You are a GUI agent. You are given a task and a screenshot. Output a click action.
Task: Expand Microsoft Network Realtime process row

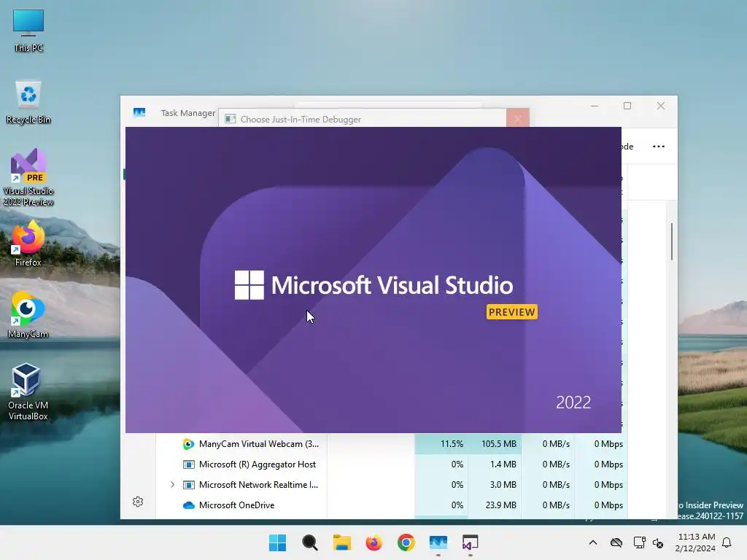click(x=172, y=485)
